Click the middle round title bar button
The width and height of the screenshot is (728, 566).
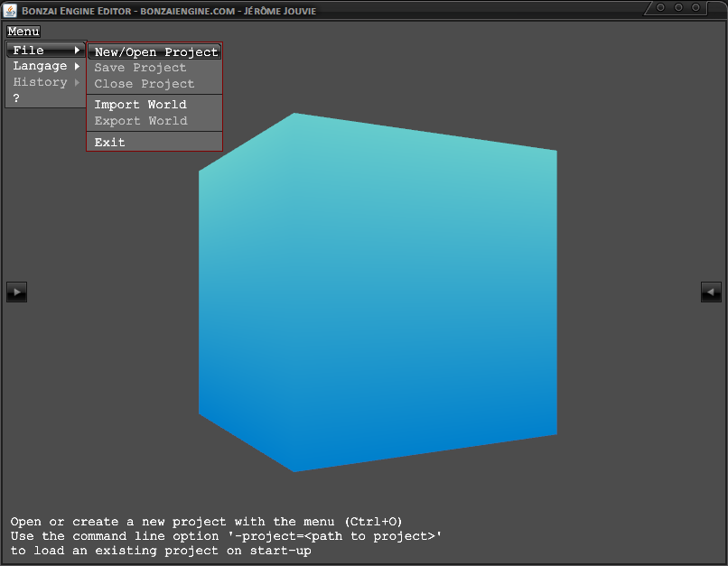point(679,7)
